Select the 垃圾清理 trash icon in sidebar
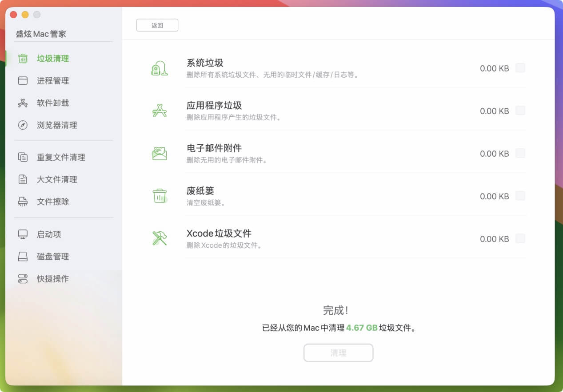The height and width of the screenshot is (392, 563). coord(23,58)
